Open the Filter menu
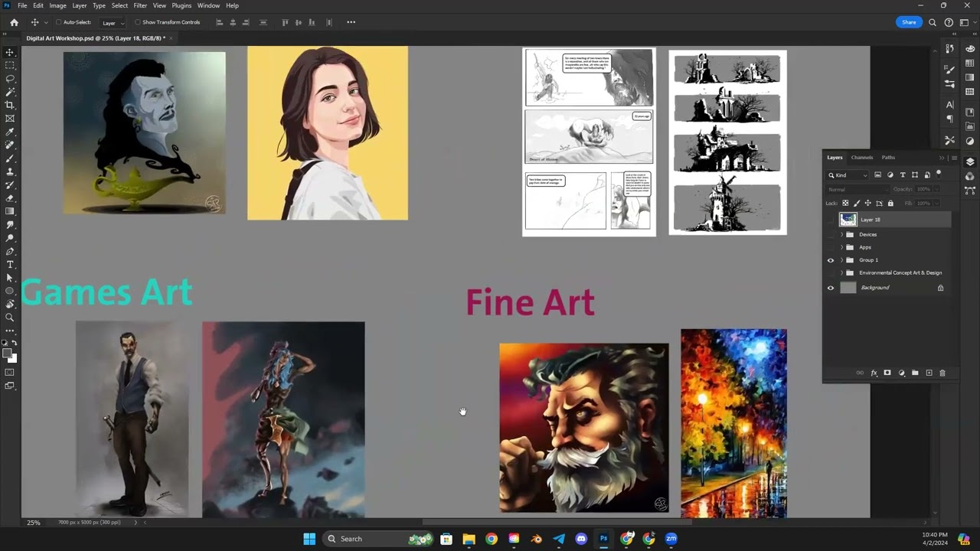Screen dimensions: 980x551 (x=140, y=5)
